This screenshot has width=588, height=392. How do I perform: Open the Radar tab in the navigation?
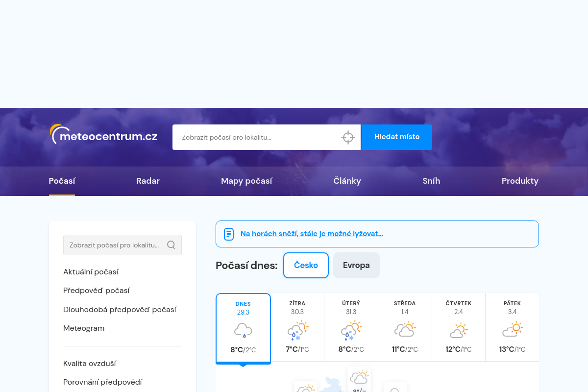147,181
